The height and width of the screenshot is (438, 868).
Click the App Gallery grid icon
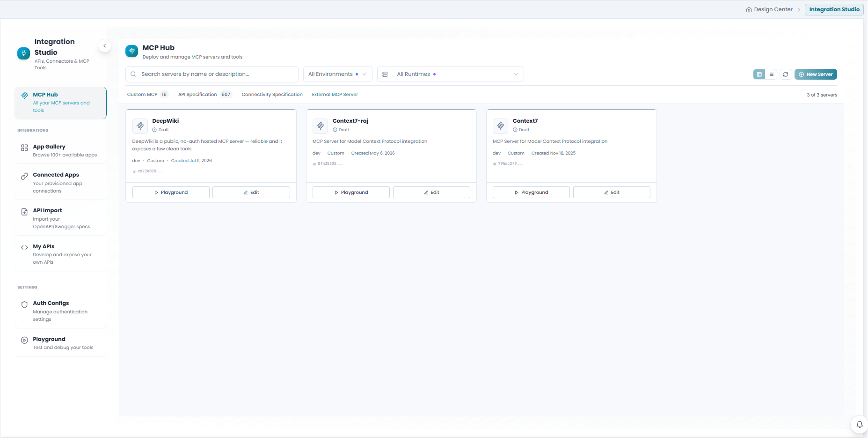click(x=24, y=148)
